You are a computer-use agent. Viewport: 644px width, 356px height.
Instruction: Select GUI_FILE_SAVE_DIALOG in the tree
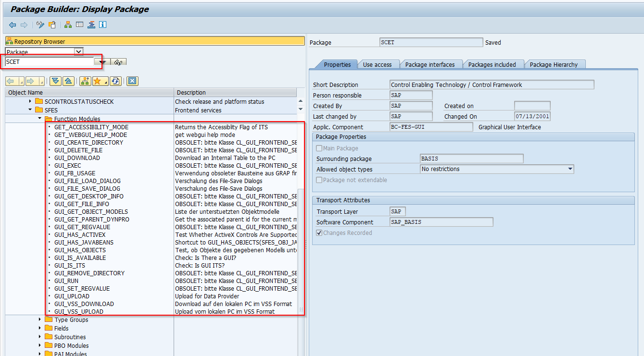pos(87,188)
